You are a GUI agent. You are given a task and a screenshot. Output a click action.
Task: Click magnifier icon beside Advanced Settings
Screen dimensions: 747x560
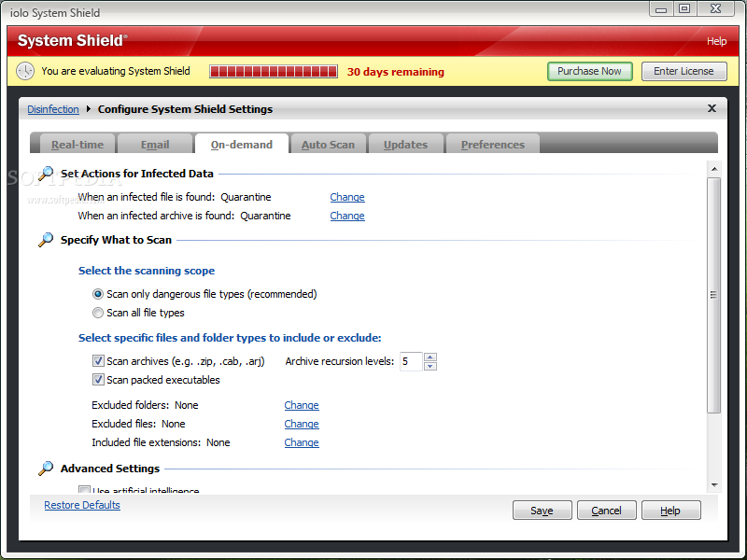[46, 469]
